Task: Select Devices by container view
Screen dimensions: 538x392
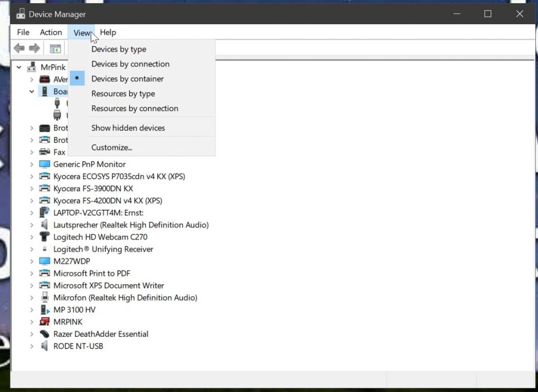Action: click(x=142, y=79)
